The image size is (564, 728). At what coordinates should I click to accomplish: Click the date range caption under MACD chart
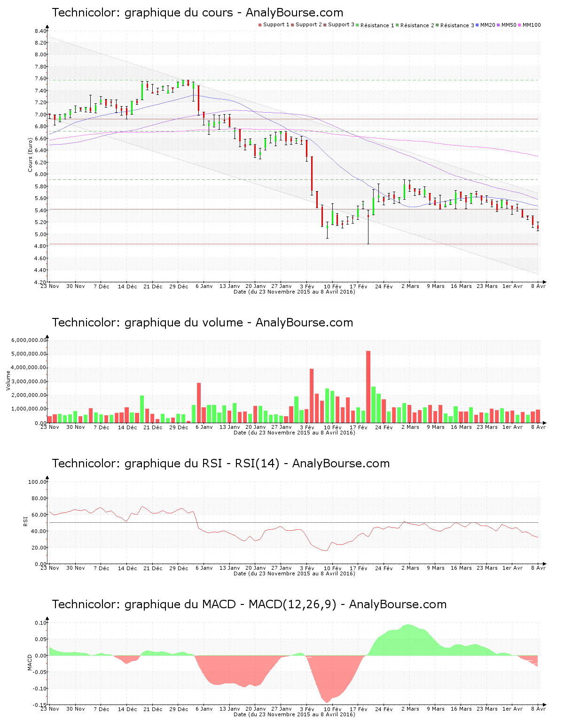(x=294, y=714)
